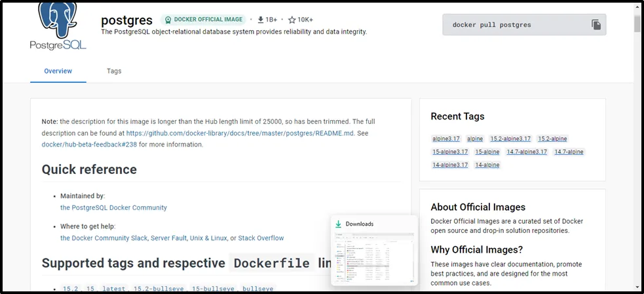The height and width of the screenshot is (294, 644).
Task: Click the Docker Official Image badge
Action: pos(204,20)
